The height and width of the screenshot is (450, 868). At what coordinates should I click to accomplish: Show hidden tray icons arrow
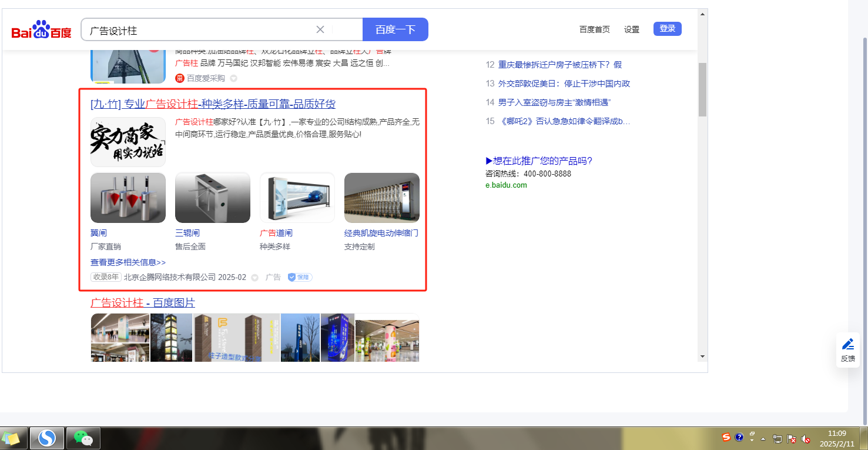tap(763, 439)
